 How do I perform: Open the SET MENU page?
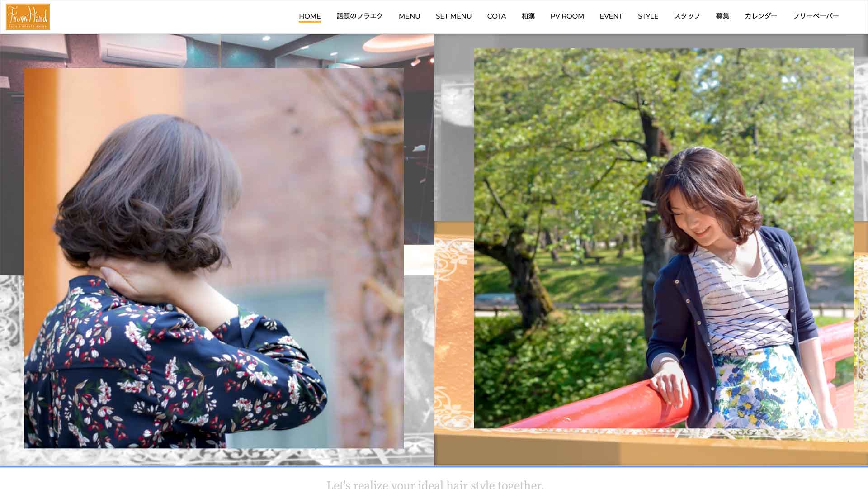[x=453, y=16]
